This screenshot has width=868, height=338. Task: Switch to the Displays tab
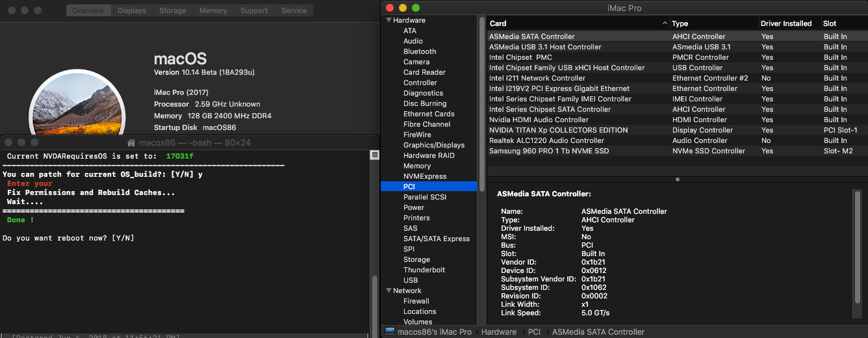click(133, 10)
